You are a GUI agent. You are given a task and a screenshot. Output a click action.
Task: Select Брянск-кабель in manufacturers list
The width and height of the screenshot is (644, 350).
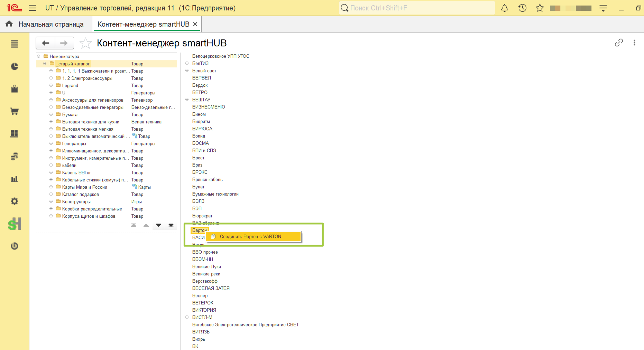(208, 180)
